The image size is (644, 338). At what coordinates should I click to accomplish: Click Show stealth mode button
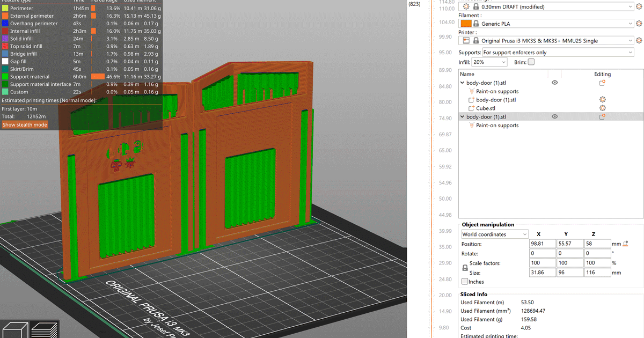pyautogui.click(x=25, y=124)
